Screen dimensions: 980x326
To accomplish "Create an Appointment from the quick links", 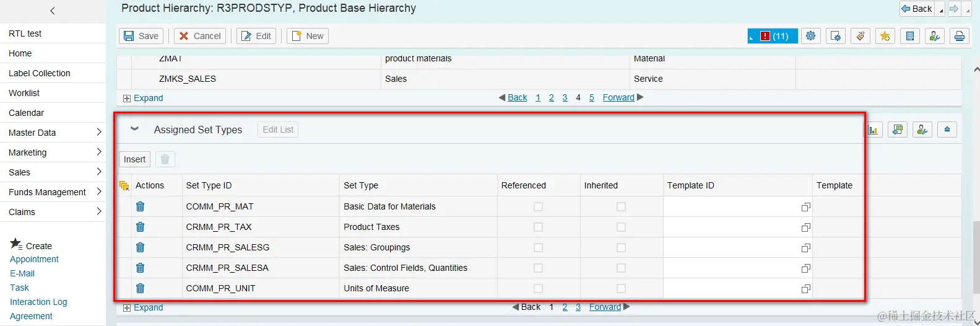I will pos(34,259).
